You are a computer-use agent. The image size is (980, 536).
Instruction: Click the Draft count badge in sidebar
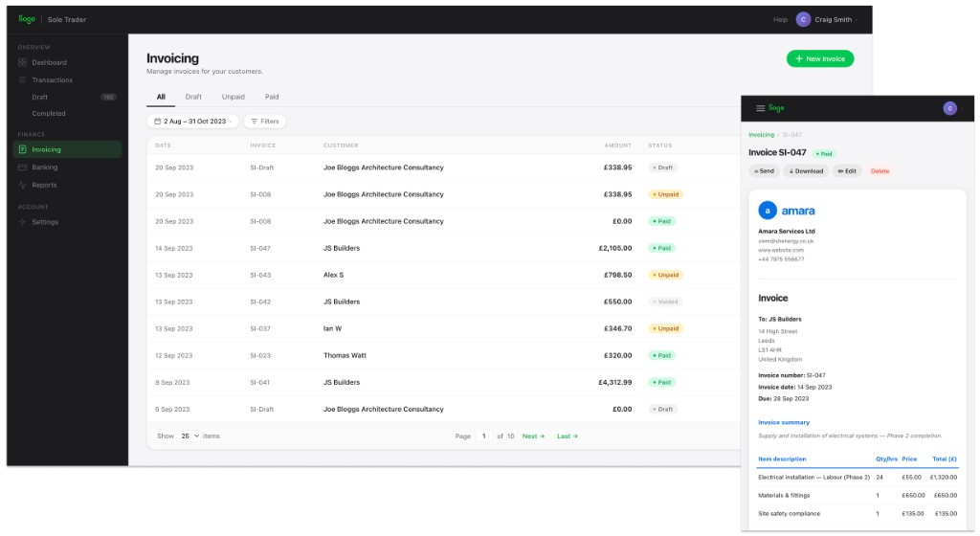click(x=109, y=97)
